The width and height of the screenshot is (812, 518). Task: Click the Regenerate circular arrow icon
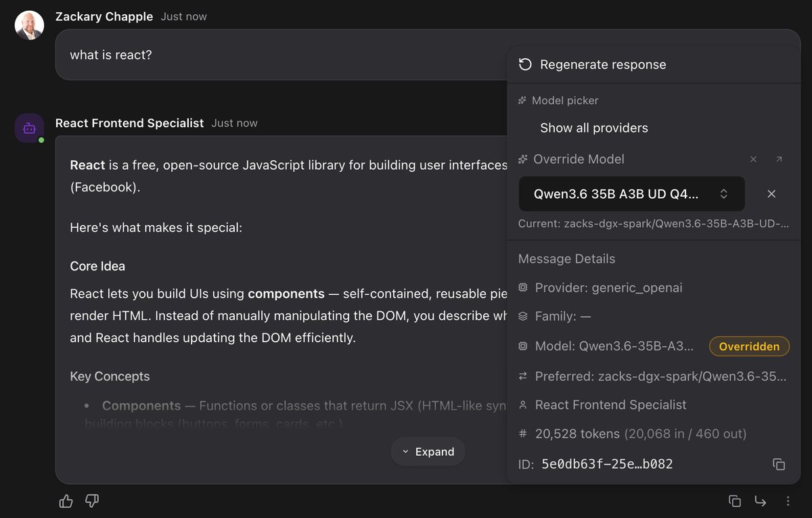click(x=525, y=65)
